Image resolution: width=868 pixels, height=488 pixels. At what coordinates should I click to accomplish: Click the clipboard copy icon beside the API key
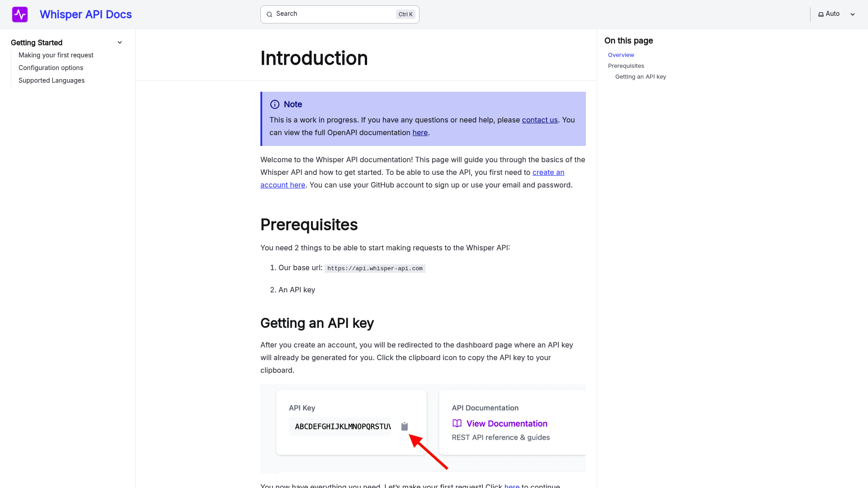[405, 426]
